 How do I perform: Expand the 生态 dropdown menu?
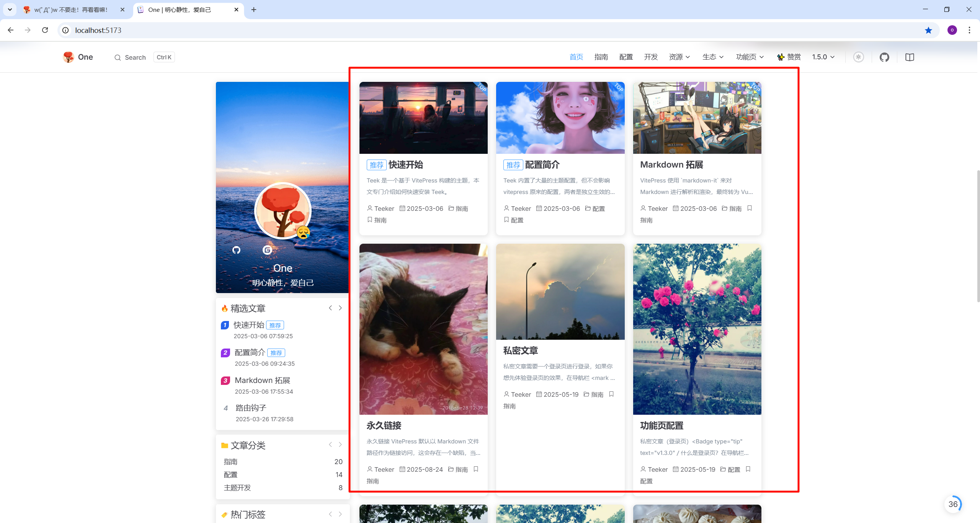coord(712,57)
